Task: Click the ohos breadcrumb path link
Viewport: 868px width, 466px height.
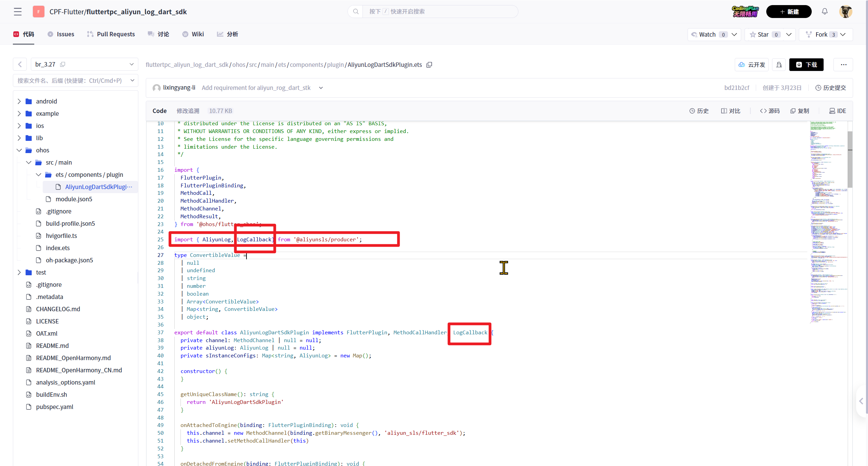Action: 239,64
